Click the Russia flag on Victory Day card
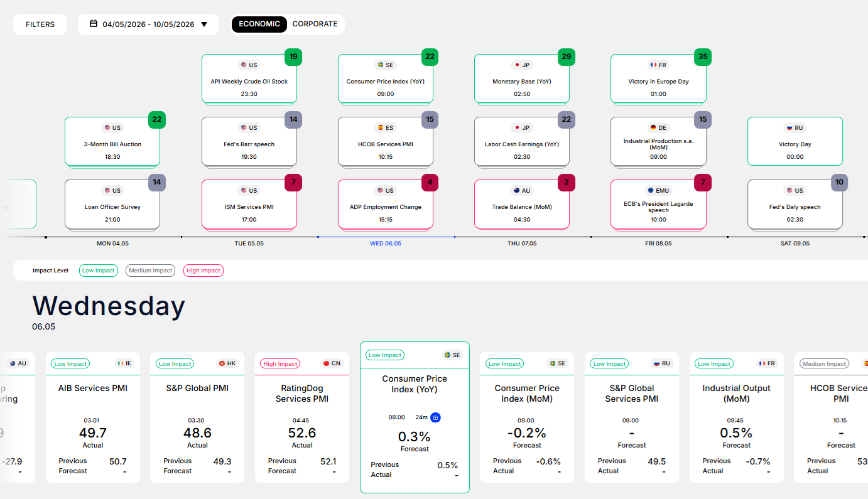The height and width of the screenshot is (499, 868). pyautogui.click(x=789, y=127)
